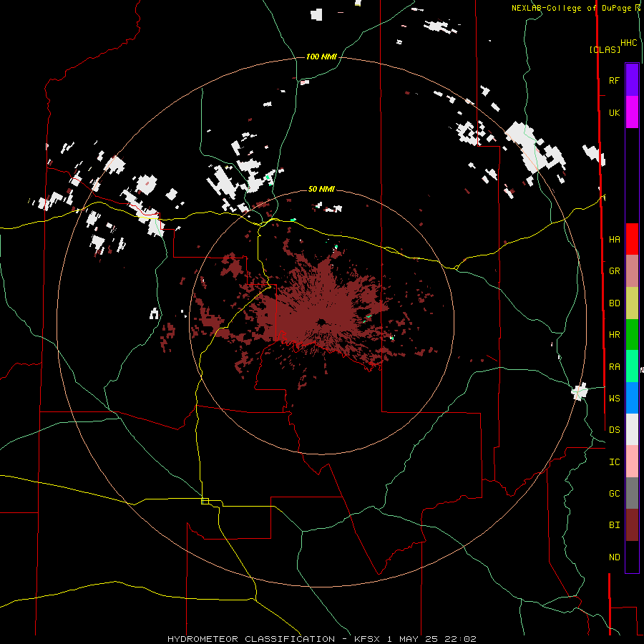Select the WS blue legend swatch
Image resolution: width=644 pixels, height=644 pixels.
tap(632, 398)
